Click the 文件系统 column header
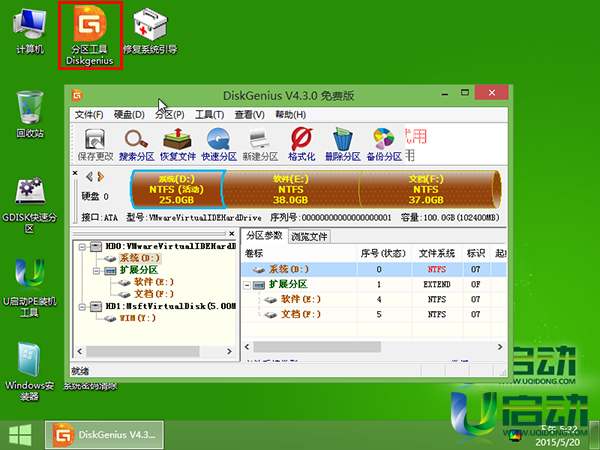Screen dimensions: 600x450 point(437,253)
